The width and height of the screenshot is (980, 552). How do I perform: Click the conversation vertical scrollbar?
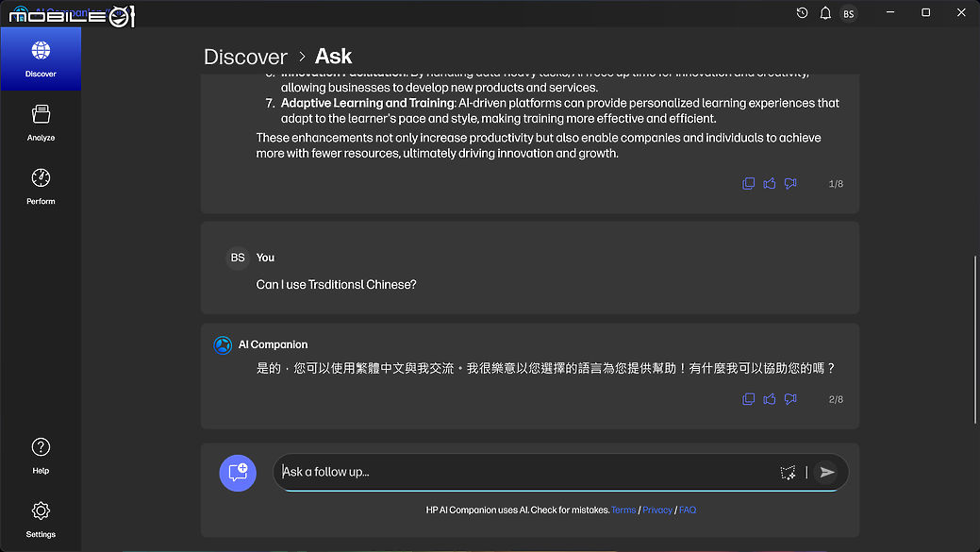coord(974,340)
